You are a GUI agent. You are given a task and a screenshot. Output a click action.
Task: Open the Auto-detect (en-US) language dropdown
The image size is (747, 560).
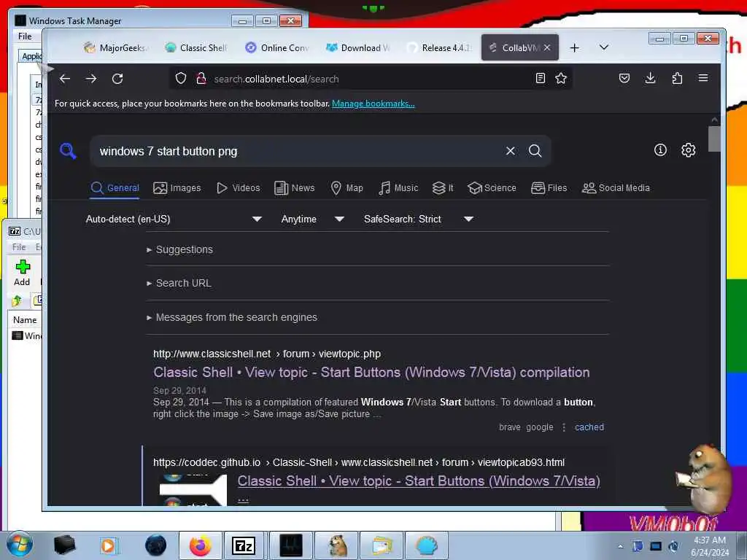pyautogui.click(x=174, y=219)
